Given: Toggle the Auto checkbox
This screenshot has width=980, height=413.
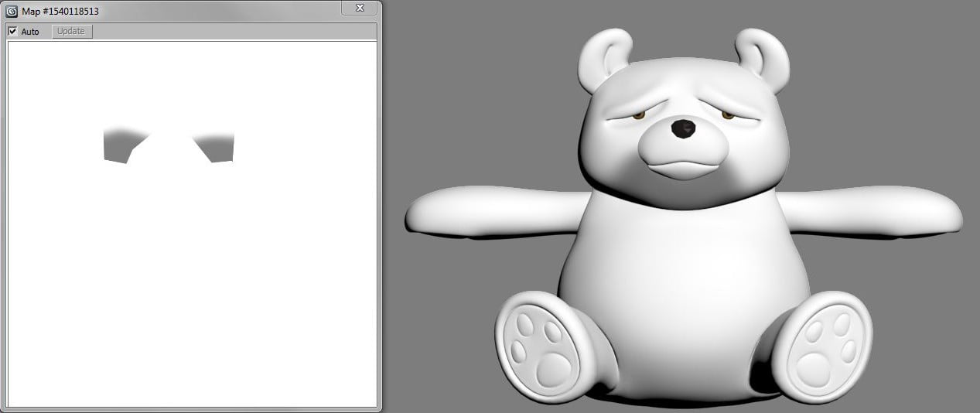Looking at the screenshot, I should pos(12,32).
